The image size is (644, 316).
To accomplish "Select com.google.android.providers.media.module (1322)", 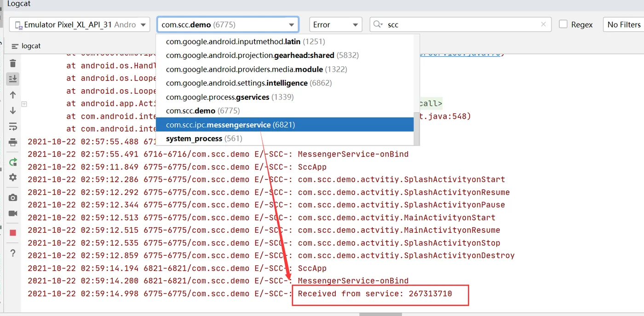I will tap(284, 69).
